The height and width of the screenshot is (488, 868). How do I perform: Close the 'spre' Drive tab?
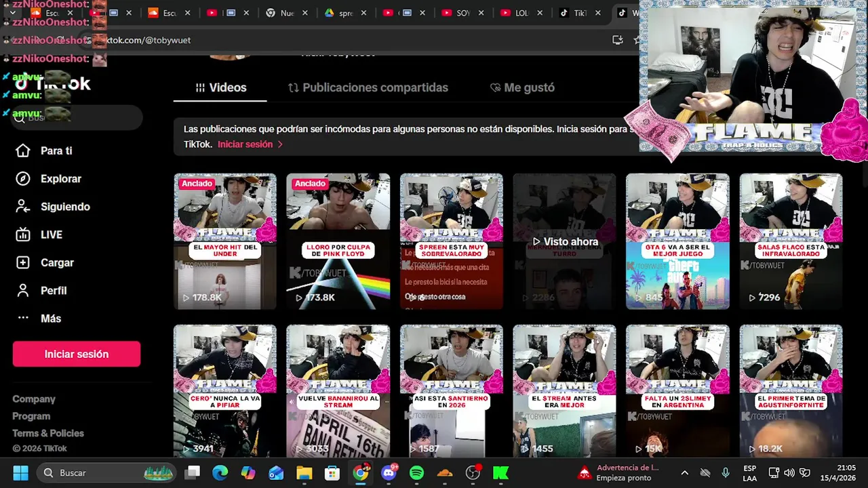tap(363, 13)
